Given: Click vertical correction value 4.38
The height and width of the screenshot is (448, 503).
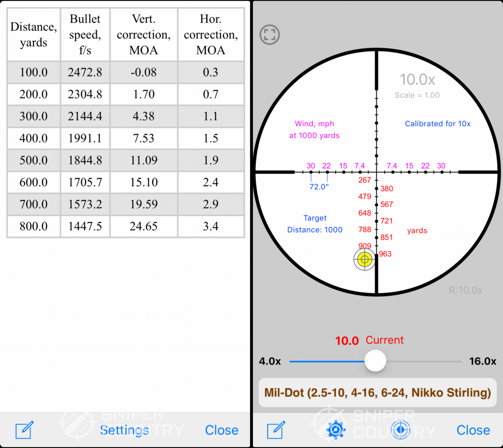Looking at the screenshot, I should coord(144,116).
